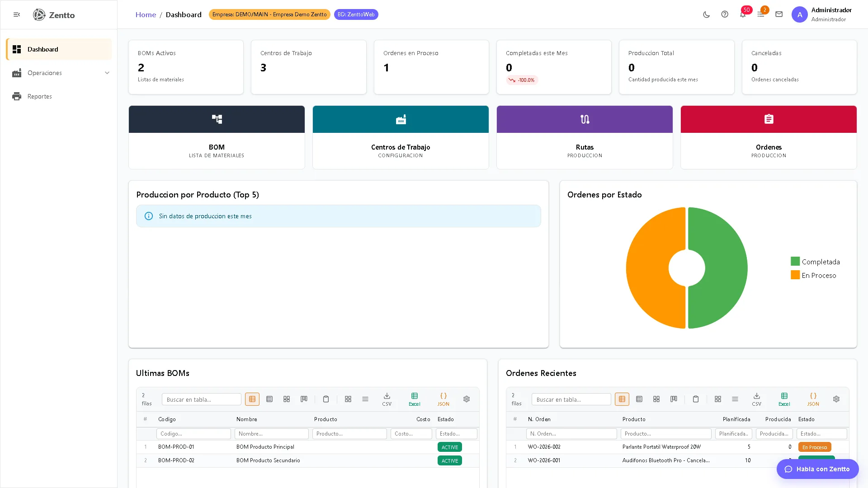The height and width of the screenshot is (488, 868).
Task: Click the BD: ZenttoWeb chip
Action: click(356, 14)
